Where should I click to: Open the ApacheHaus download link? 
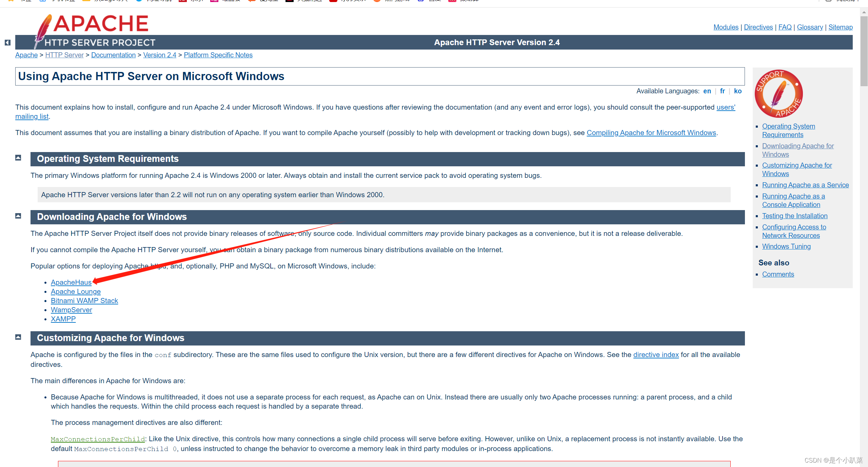(71, 282)
